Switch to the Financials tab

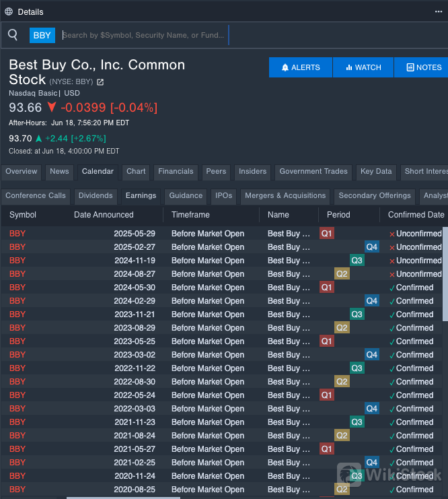[x=176, y=172]
